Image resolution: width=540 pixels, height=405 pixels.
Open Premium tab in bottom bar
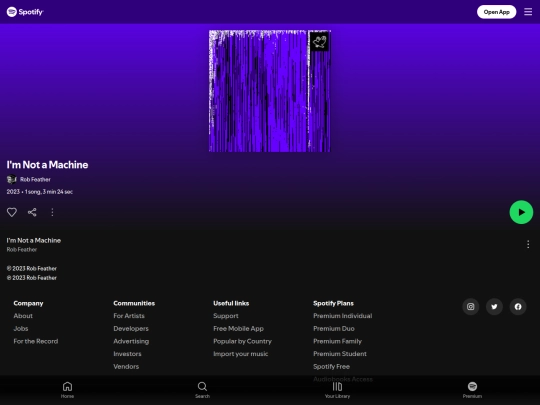(x=472, y=390)
